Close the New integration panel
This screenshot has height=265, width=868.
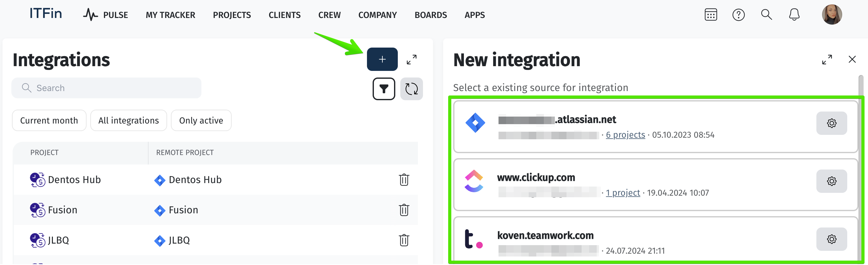[x=852, y=59]
